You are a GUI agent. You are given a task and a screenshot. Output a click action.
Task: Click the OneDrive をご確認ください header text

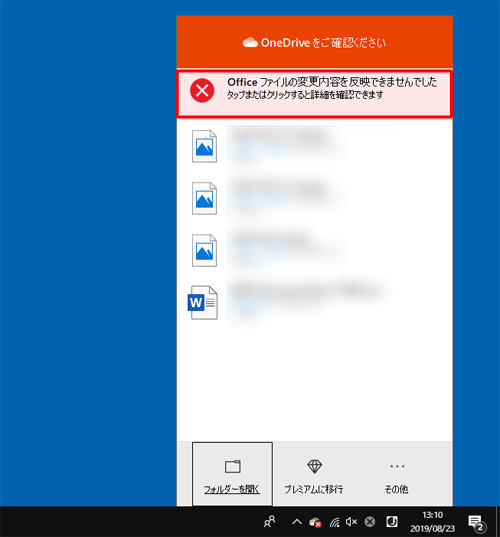pos(323,43)
